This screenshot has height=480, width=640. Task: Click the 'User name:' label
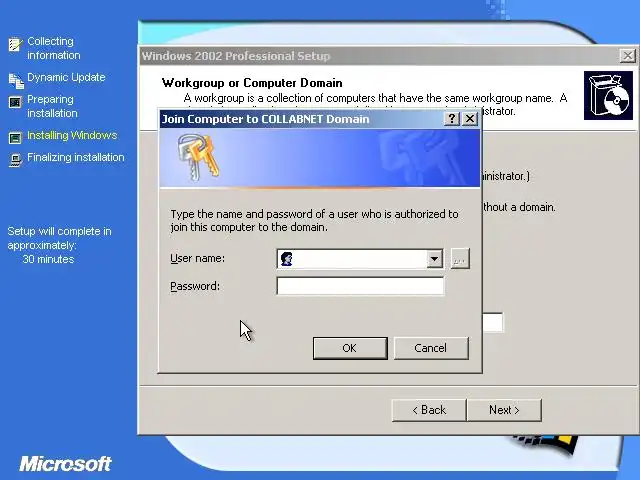197,258
